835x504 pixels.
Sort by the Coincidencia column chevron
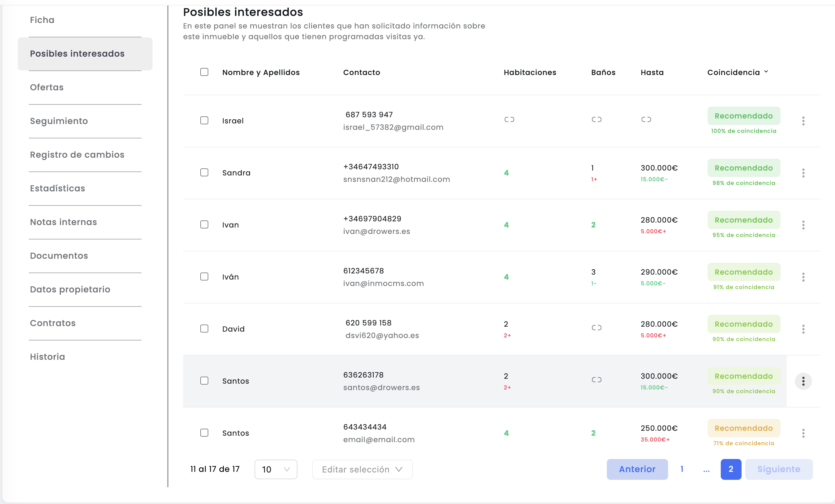point(766,72)
